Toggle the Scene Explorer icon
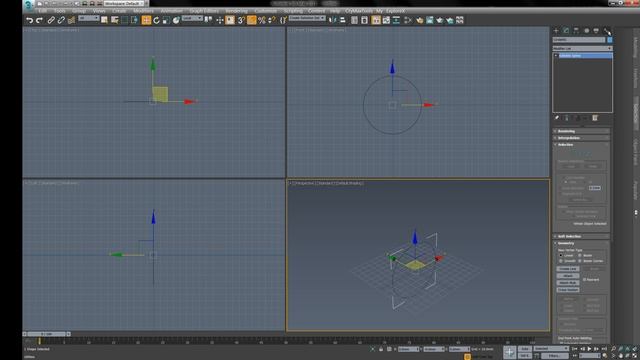Image resolution: width=640 pixels, height=360 pixels. pyautogui.click(x=354, y=20)
